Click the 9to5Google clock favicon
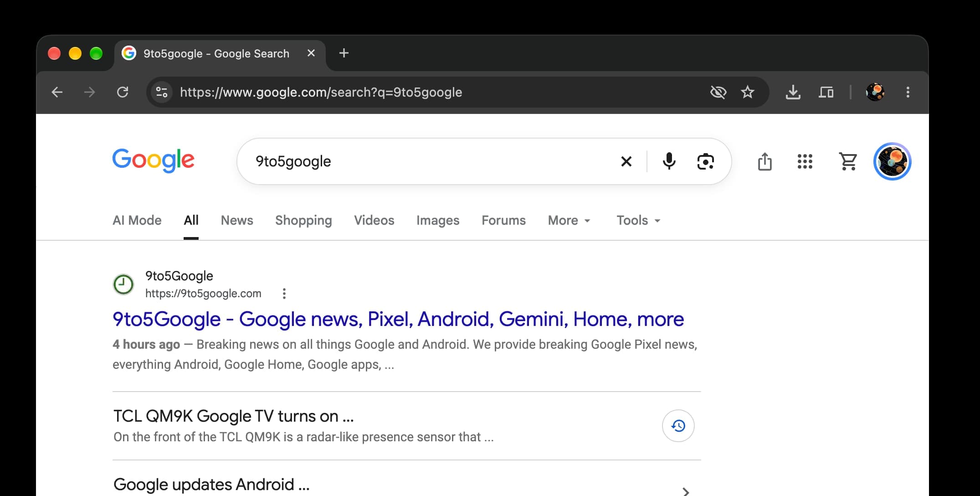The width and height of the screenshot is (980, 496). pos(123,284)
